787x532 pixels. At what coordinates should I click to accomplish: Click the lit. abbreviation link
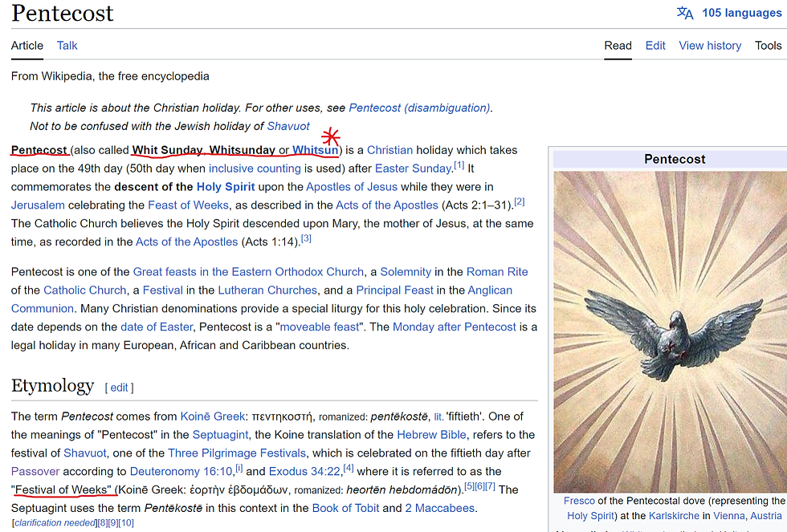438,417
